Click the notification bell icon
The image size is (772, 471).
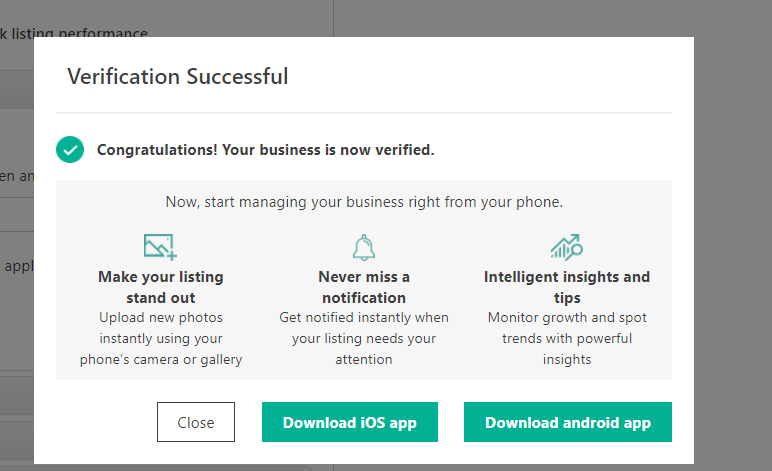point(364,247)
